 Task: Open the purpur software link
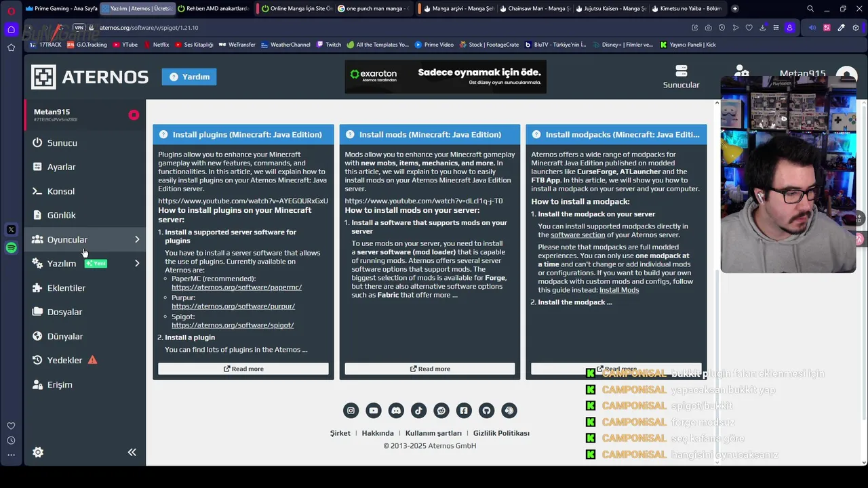(x=233, y=306)
